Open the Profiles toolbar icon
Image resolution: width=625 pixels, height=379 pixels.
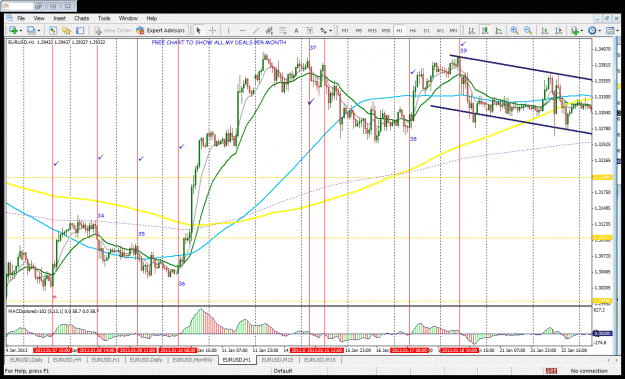pyautogui.click(x=30, y=30)
